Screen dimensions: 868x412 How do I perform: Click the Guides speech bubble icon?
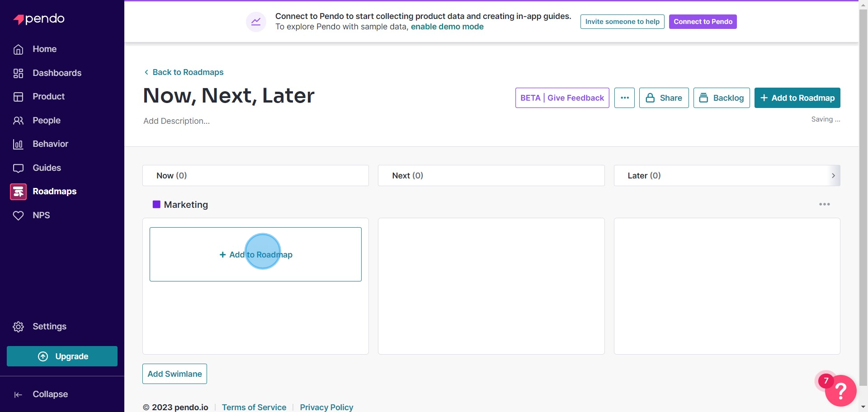(x=18, y=168)
